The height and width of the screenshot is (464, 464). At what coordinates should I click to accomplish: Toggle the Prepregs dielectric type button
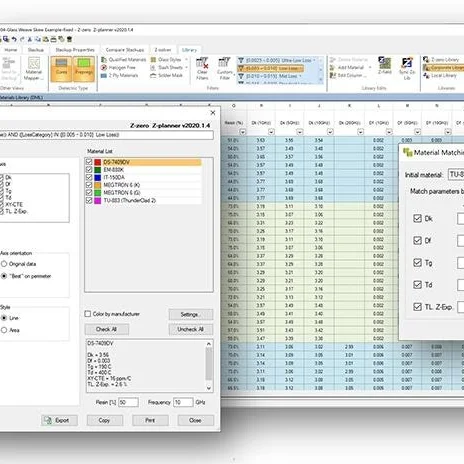[x=83, y=69]
